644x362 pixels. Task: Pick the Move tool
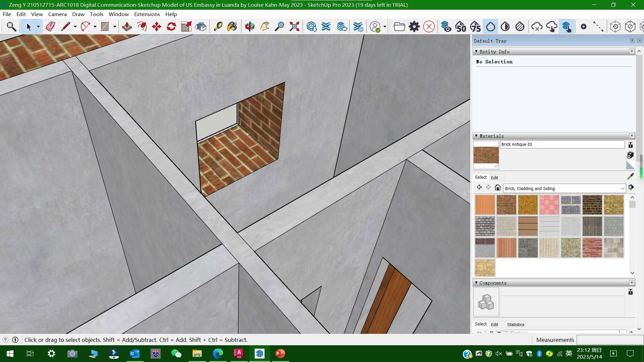156,26
